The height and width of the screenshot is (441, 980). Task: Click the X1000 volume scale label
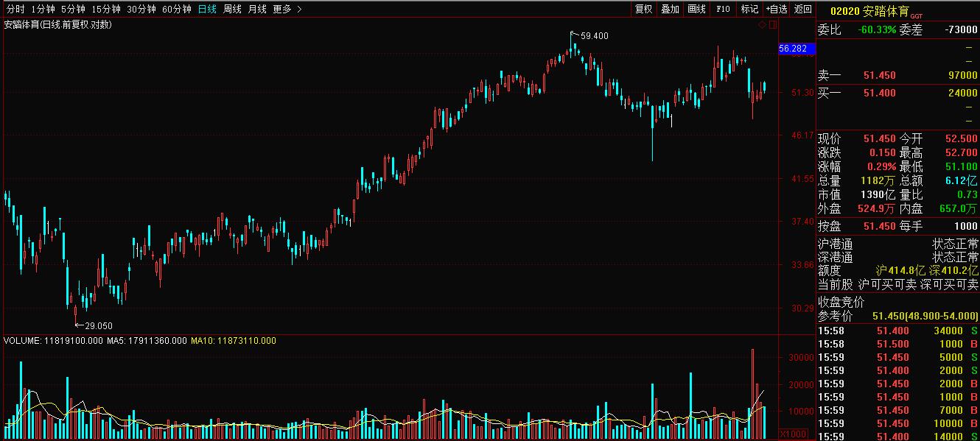(x=792, y=434)
